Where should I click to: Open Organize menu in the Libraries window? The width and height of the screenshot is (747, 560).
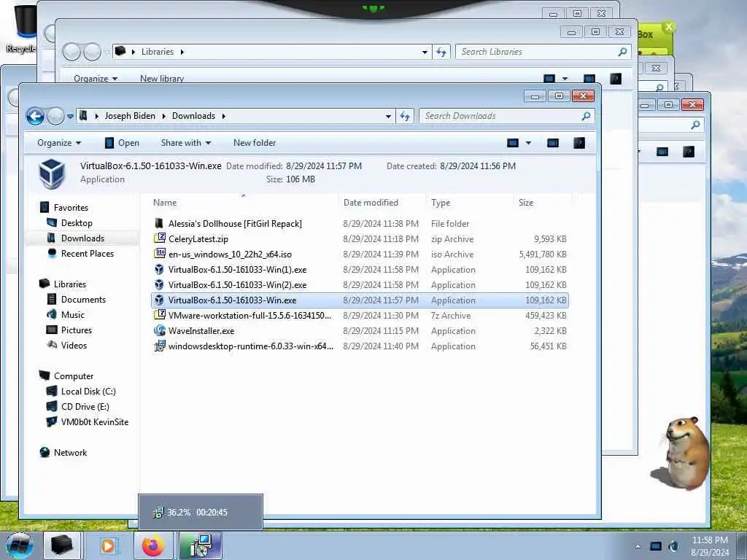pyautogui.click(x=96, y=79)
